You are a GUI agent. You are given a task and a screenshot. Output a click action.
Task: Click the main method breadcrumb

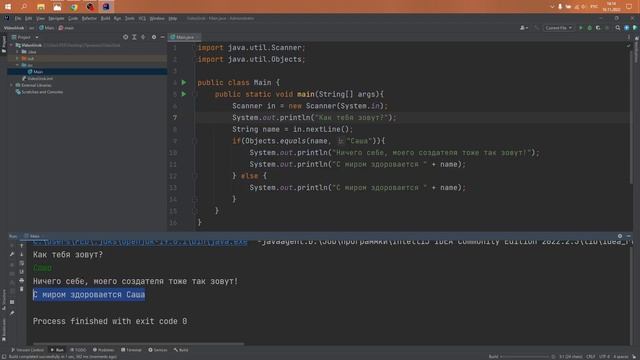[66, 28]
